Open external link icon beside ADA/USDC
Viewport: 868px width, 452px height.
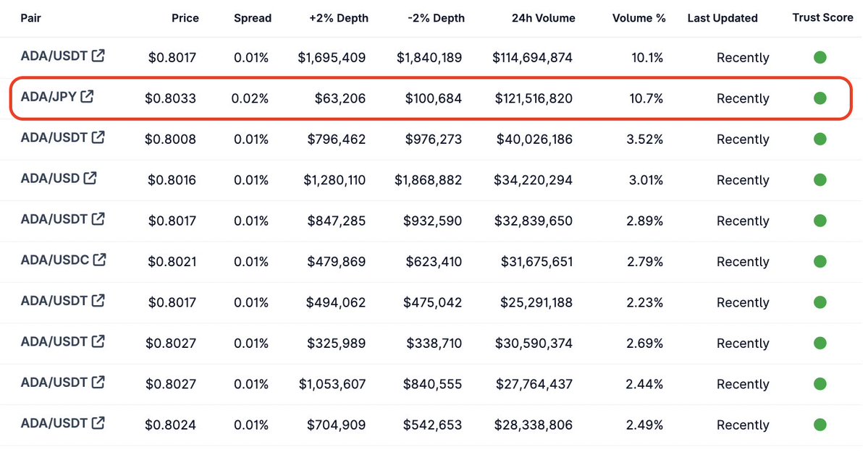coord(100,260)
